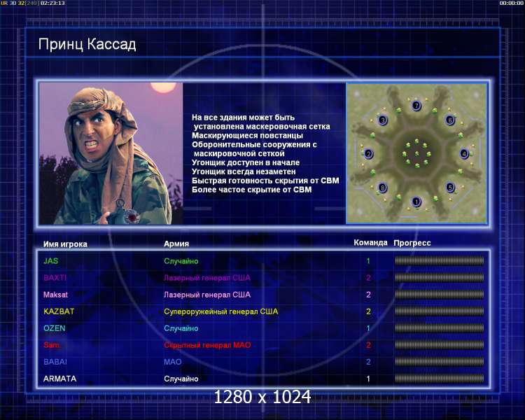Select start position 5 on the minimap
This screenshot has height=420, width=525.
tap(450, 187)
